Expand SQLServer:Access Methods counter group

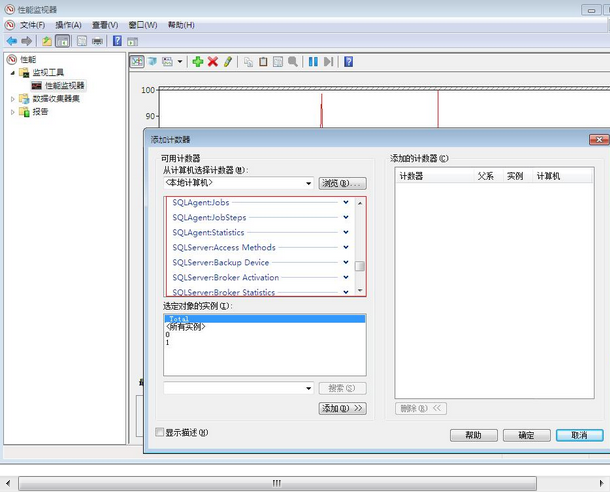click(346, 247)
